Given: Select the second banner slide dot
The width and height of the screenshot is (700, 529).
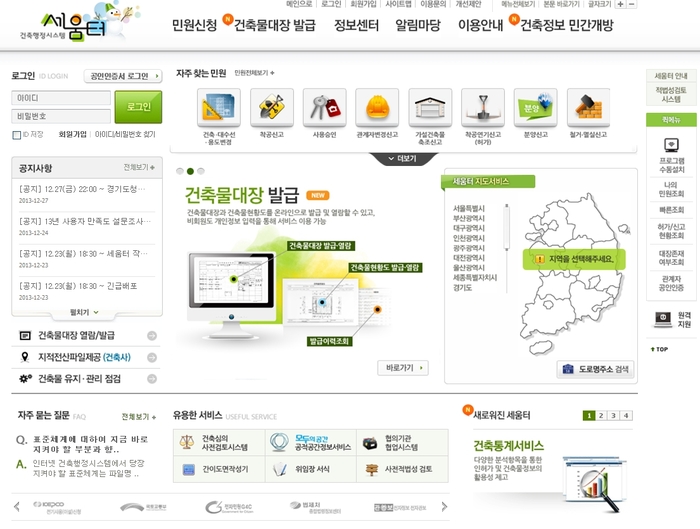Looking at the screenshot, I should [x=190, y=171].
